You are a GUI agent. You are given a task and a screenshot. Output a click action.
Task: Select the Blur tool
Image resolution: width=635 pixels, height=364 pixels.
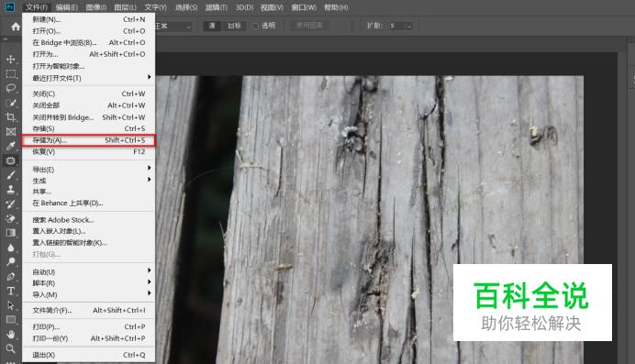pos(11,248)
